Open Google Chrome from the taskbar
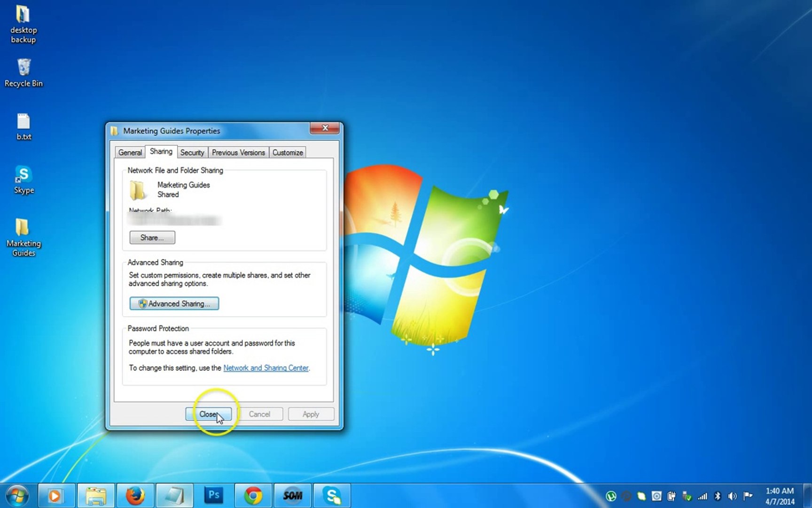Image resolution: width=812 pixels, height=508 pixels. point(253,496)
